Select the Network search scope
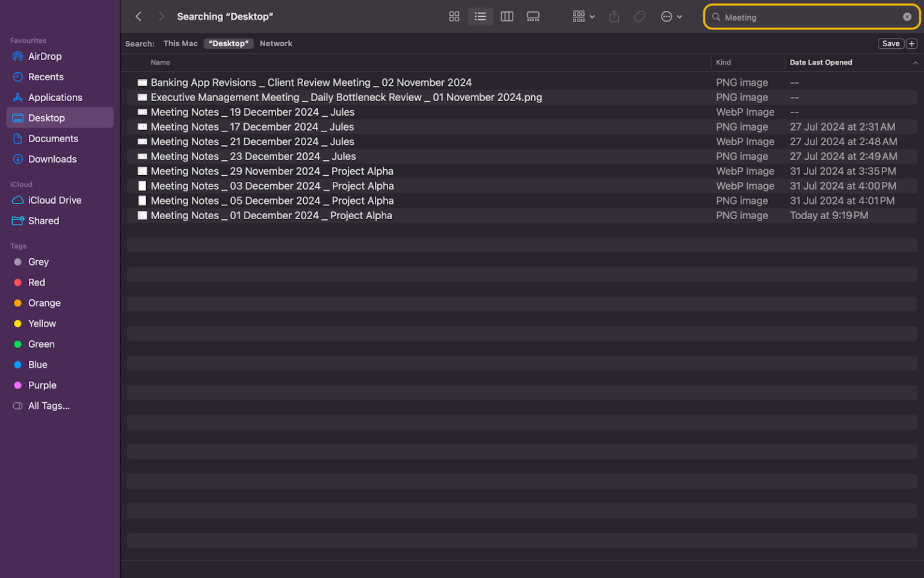Image resolution: width=924 pixels, height=578 pixels. (276, 43)
